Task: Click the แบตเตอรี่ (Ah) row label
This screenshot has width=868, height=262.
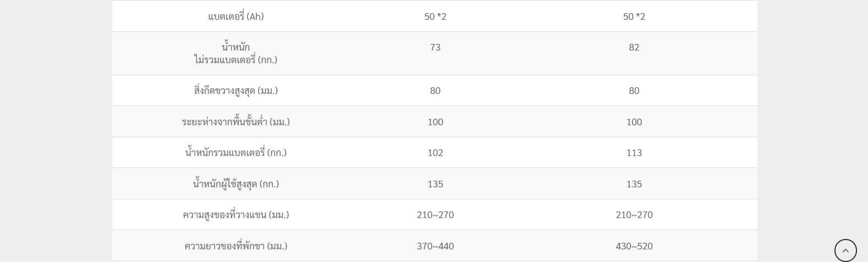Action: coord(236,16)
